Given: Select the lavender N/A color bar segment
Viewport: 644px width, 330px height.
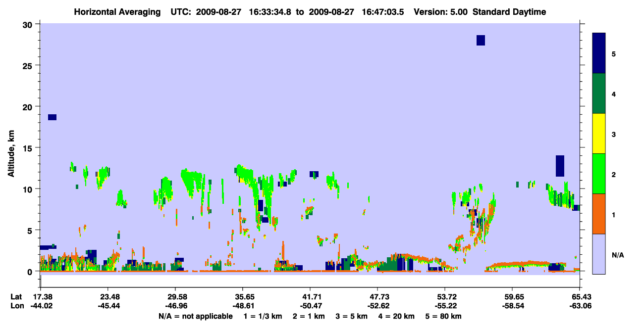Looking at the screenshot, I should 599,253.
